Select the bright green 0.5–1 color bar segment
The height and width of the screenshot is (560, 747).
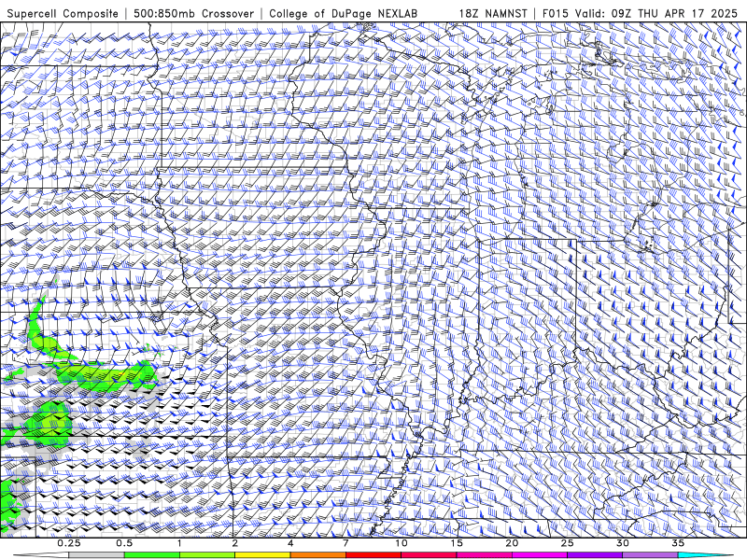point(151,555)
